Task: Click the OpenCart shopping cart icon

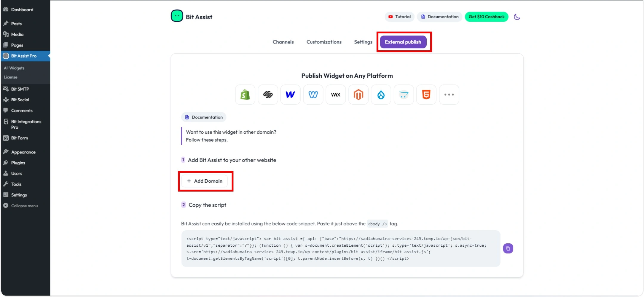Action: 404,95
